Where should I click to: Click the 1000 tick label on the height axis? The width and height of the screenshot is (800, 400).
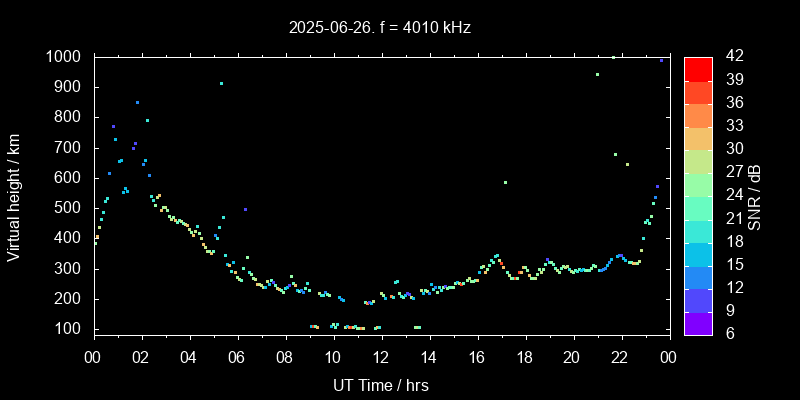pyautogui.click(x=64, y=57)
